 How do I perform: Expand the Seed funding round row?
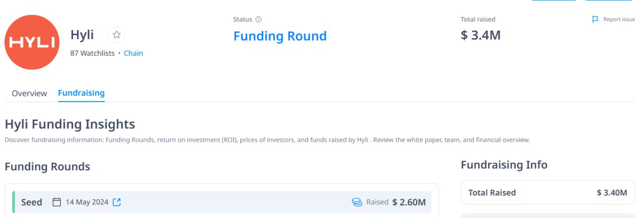pos(221,202)
